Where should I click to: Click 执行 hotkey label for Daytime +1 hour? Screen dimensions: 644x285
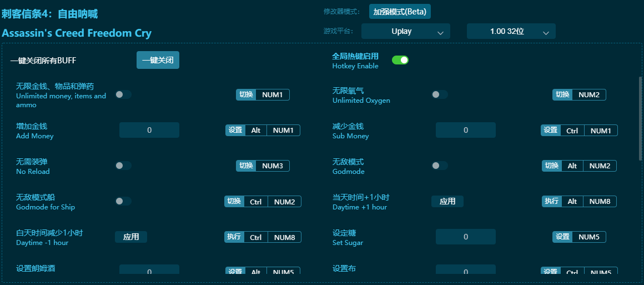pyautogui.click(x=552, y=202)
